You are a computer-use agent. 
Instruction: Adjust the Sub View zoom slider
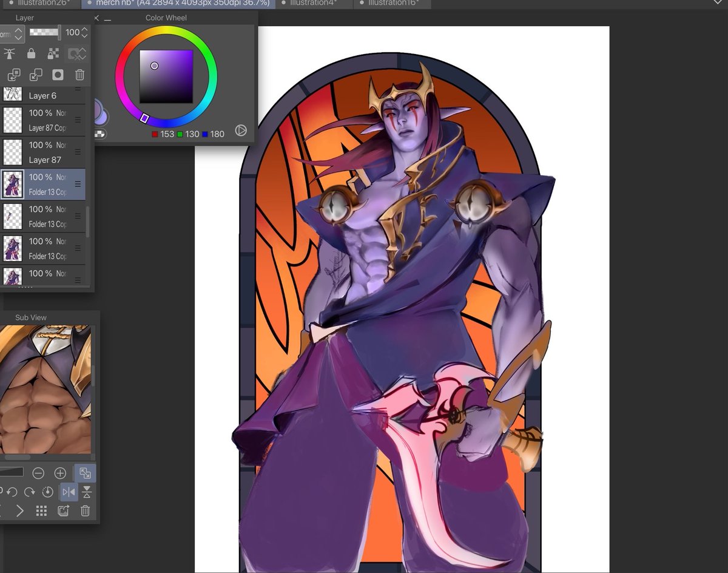(11, 472)
